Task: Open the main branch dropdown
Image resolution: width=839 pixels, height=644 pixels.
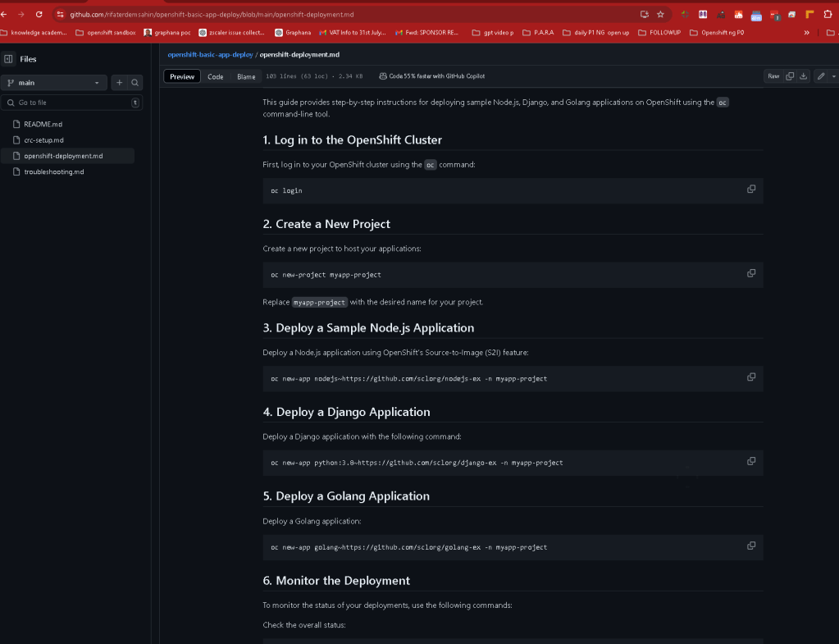Action: point(54,82)
